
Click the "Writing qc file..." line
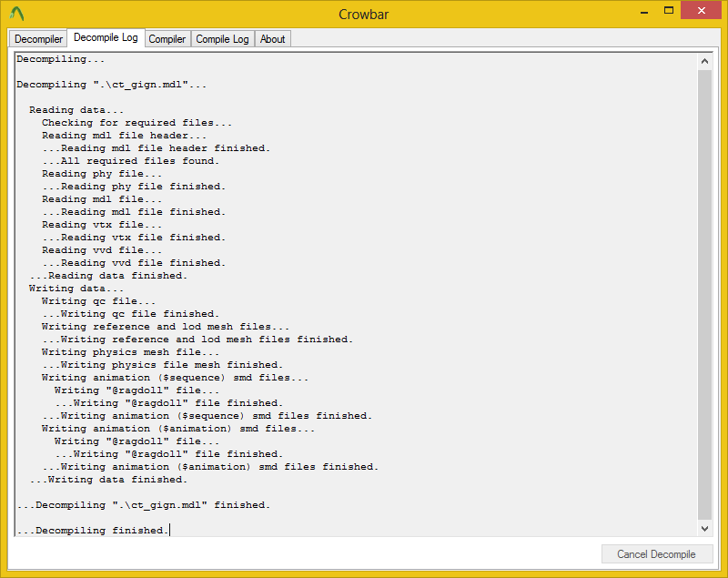click(99, 301)
